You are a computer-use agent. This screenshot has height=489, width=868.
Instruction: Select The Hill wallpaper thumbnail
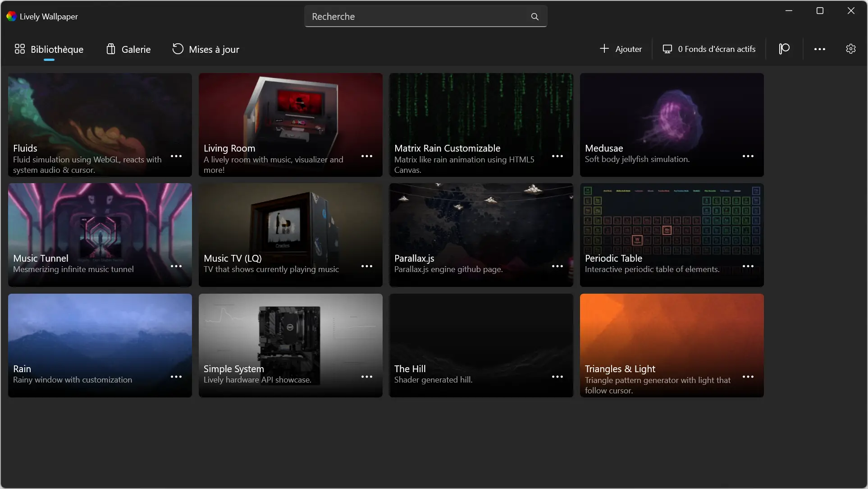coord(481,346)
